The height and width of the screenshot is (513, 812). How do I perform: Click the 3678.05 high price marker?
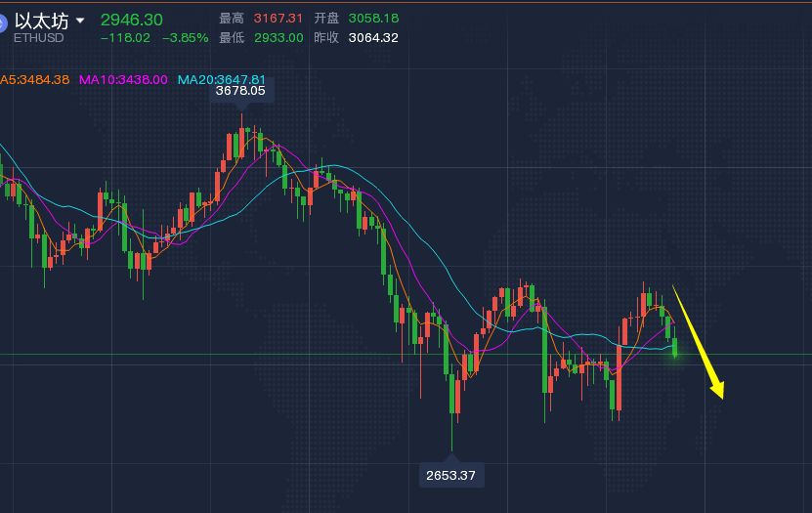[x=240, y=90]
